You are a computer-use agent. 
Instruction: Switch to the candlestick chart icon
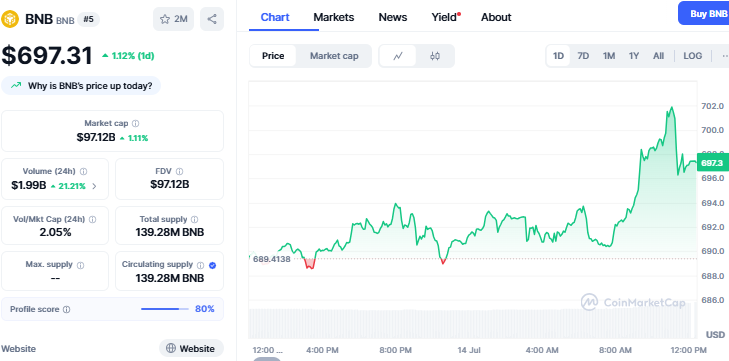coord(435,56)
